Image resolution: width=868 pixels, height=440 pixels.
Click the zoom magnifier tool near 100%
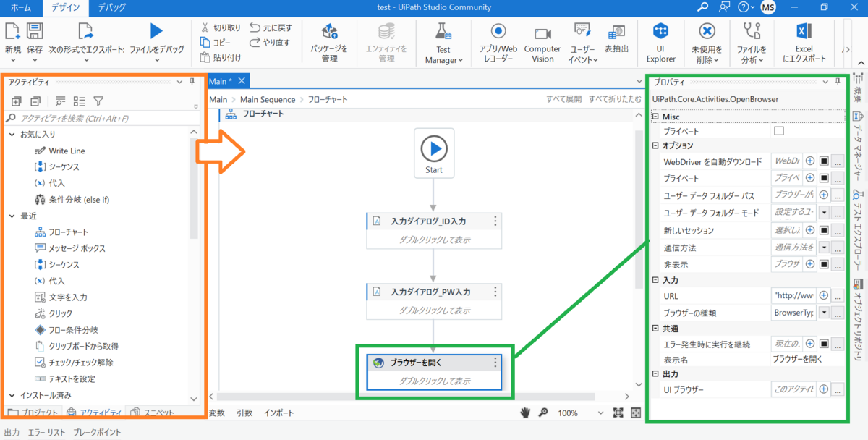click(x=543, y=412)
